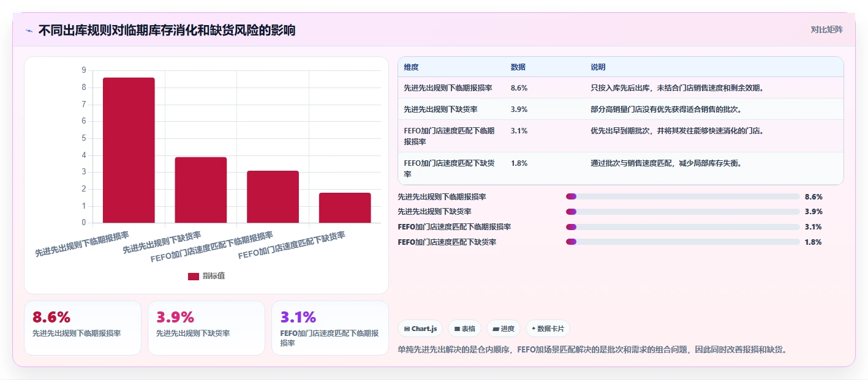Click the 1.8% progress bar
This screenshot has height=380, width=868.
point(683,242)
